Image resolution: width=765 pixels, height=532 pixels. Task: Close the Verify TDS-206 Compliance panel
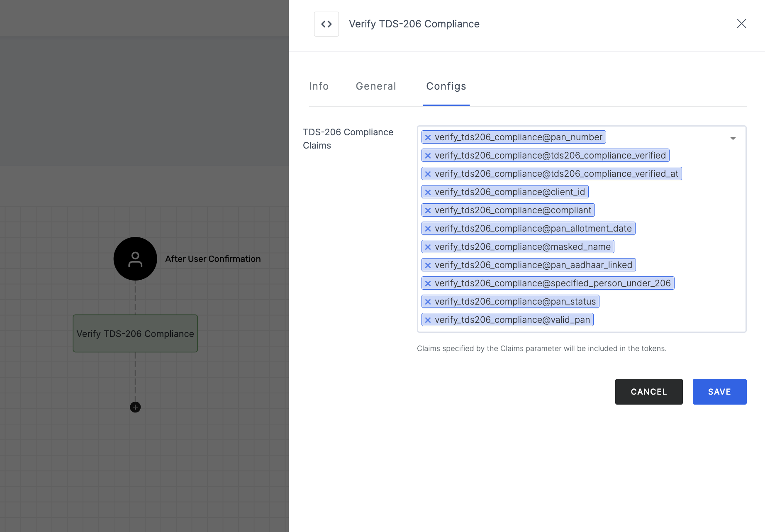[x=741, y=24]
